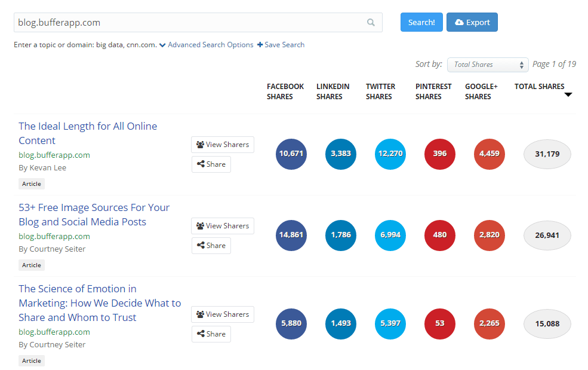Click author name By Kevan Lee

pos(42,168)
